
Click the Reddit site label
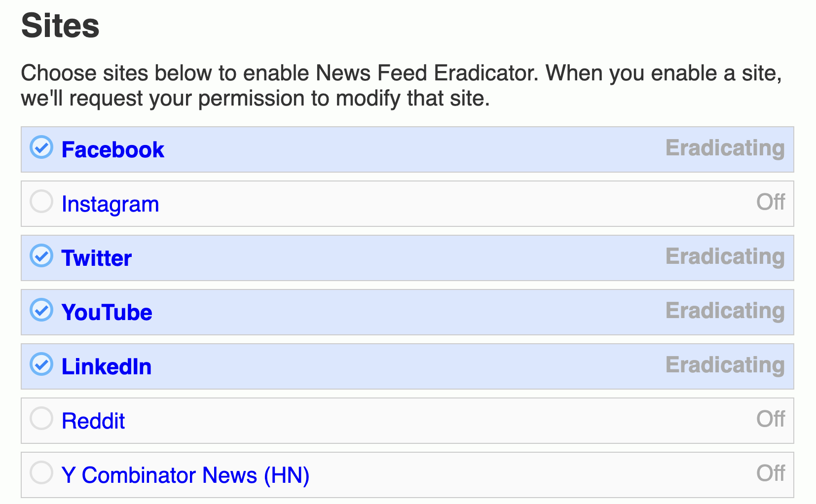93,421
